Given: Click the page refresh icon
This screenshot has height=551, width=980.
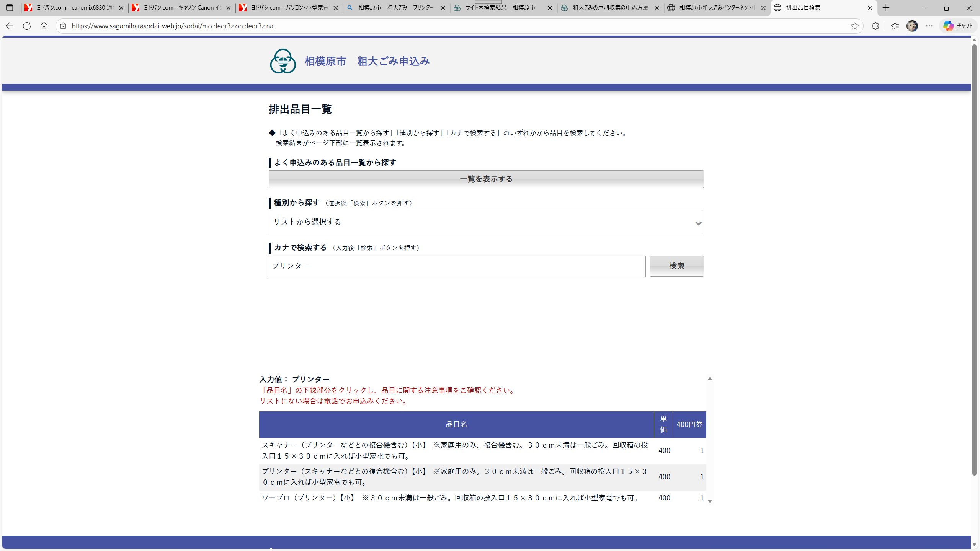Looking at the screenshot, I should [27, 26].
